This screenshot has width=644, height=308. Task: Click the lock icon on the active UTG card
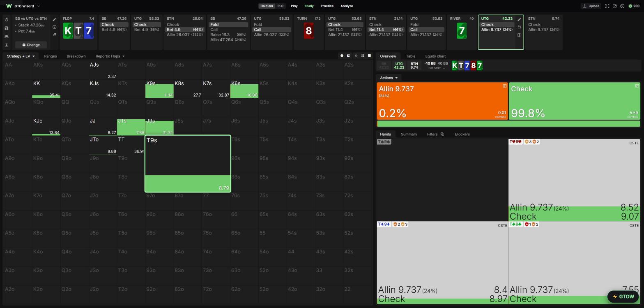point(519,27)
